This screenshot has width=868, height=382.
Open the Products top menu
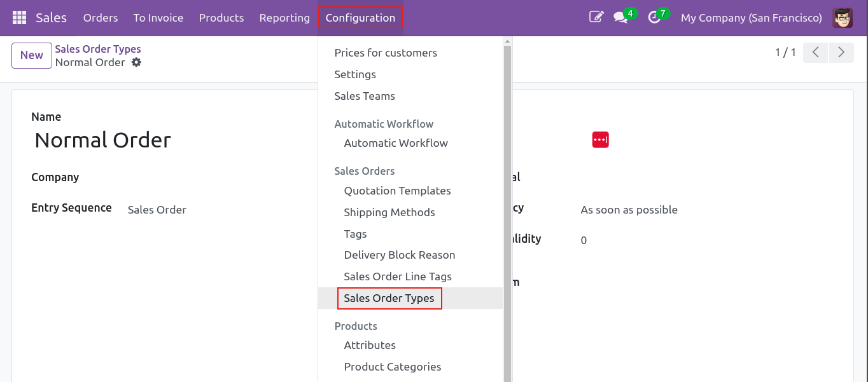click(221, 18)
